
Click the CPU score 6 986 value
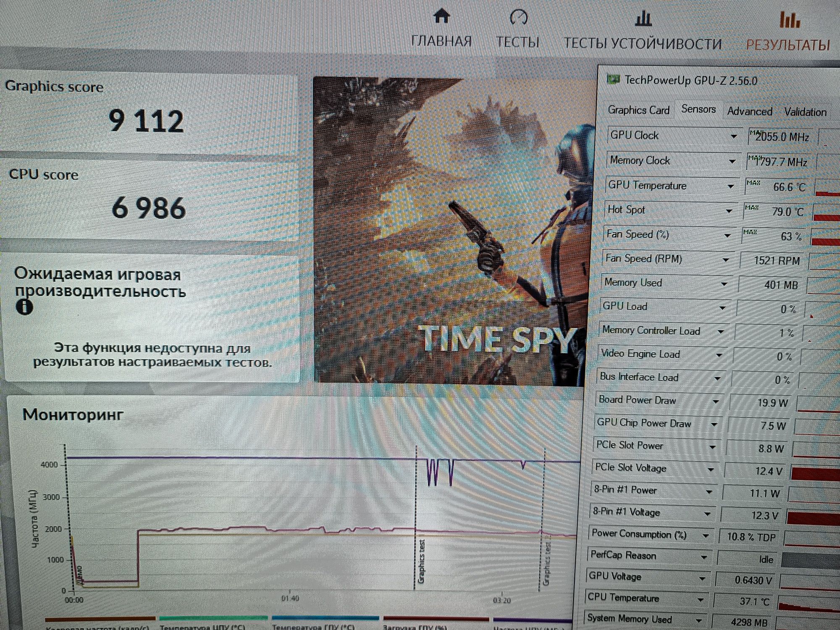(149, 208)
